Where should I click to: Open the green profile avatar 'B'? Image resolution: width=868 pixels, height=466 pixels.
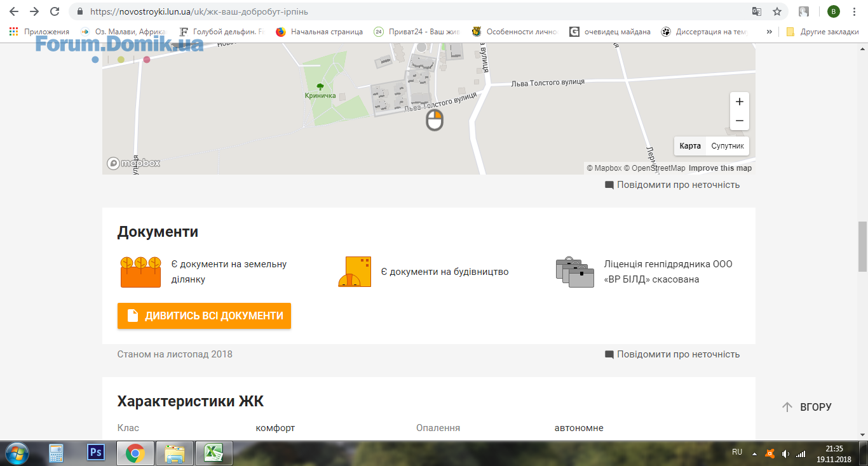pos(833,11)
